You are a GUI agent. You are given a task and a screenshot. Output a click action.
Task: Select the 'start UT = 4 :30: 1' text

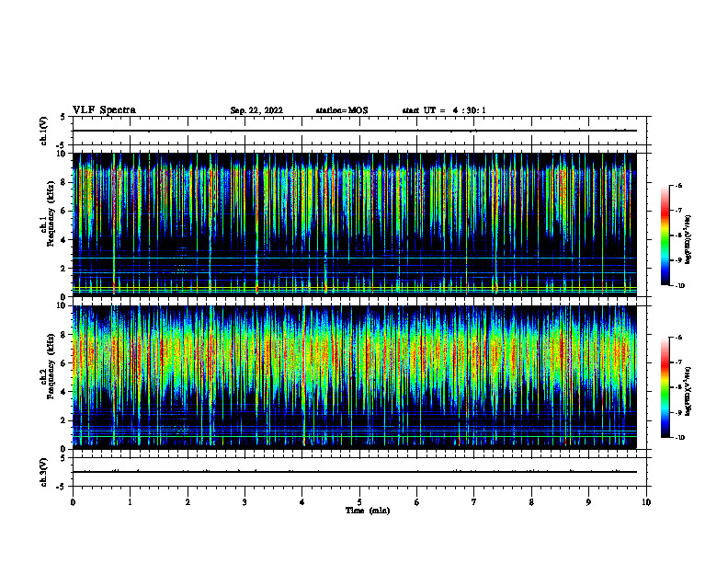(x=444, y=110)
